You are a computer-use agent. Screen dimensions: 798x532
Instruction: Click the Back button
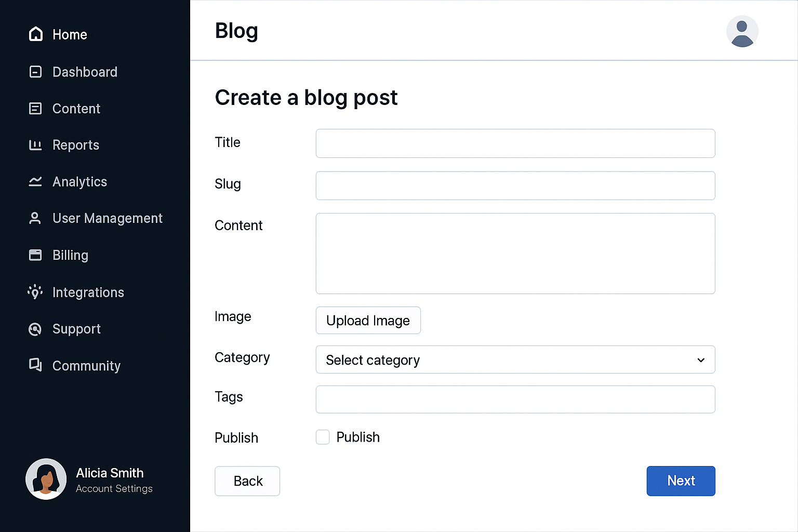pyautogui.click(x=247, y=481)
